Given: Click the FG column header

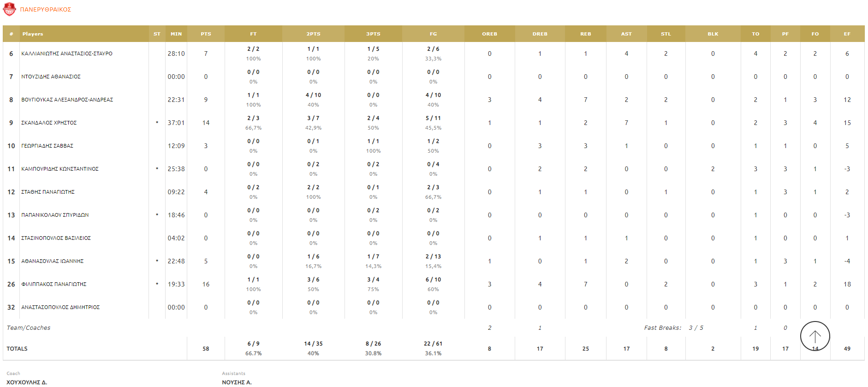Looking at the screenshot, I should pos(433,34).
